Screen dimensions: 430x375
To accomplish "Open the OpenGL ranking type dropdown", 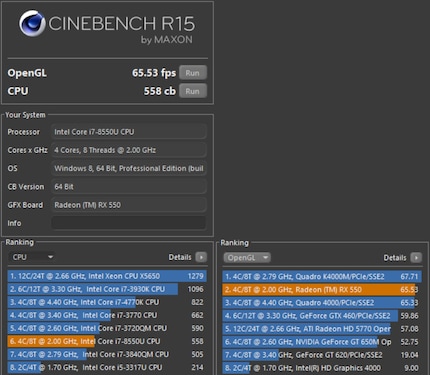I will pos(247,258).
